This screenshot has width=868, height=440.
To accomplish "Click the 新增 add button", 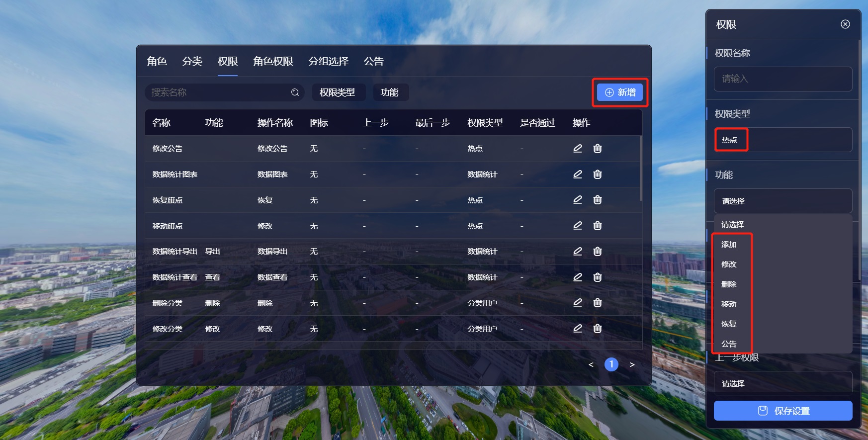I will [620, 92].
